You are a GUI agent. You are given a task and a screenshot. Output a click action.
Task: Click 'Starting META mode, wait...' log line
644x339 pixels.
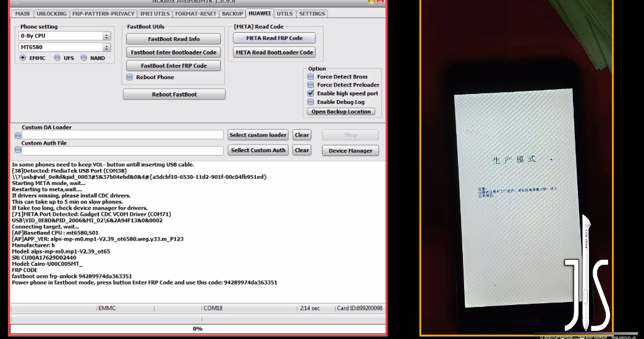click(x=48, y=183)
